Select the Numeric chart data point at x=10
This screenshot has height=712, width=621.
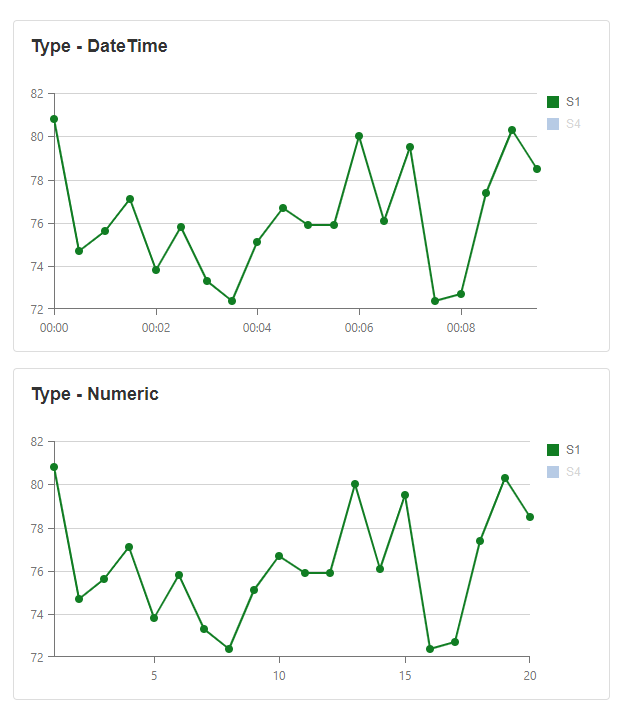click(x=279, y=556)
